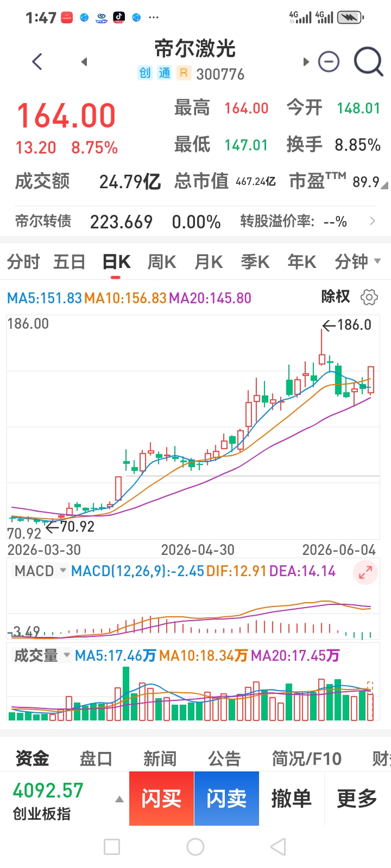Toggle 除权 price adjustment mode

pos(336,297)
